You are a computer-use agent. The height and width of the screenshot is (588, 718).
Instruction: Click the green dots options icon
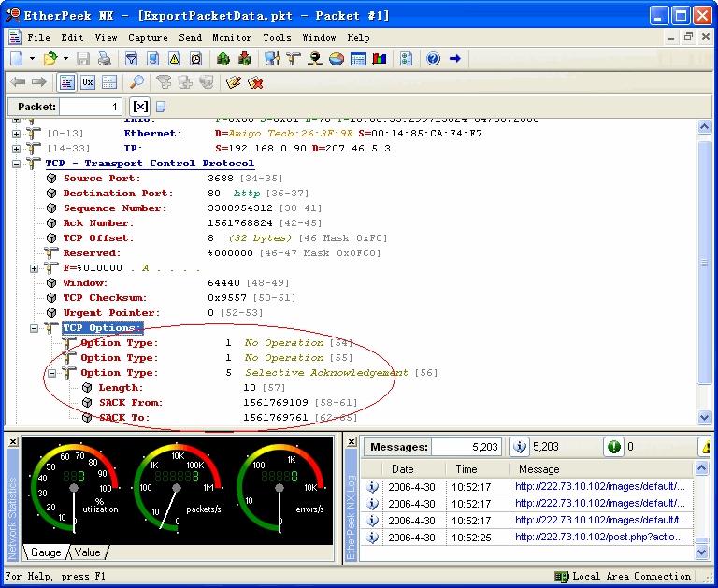406,59
